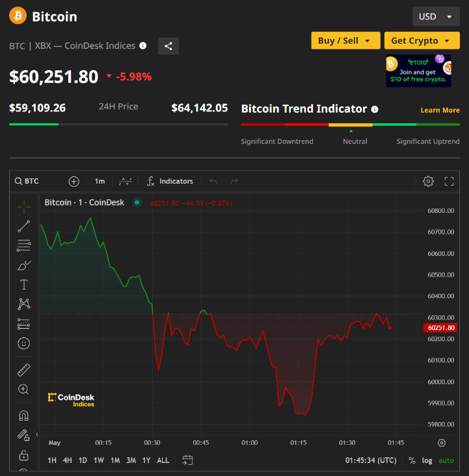The image size is (469, 476).
Task: Toggle logarithmic scale with log
Action: click(427, 460)
